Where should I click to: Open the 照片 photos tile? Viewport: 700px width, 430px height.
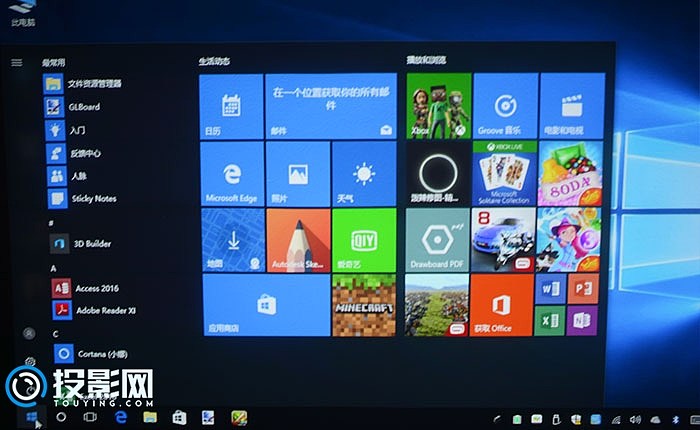tap(298, 174)
